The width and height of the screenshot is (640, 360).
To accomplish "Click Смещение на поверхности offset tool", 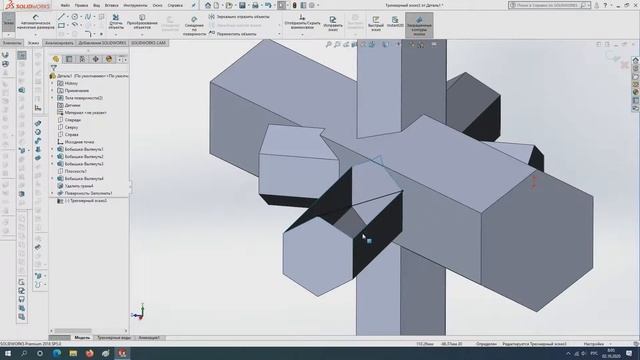I will coord(194,26).
